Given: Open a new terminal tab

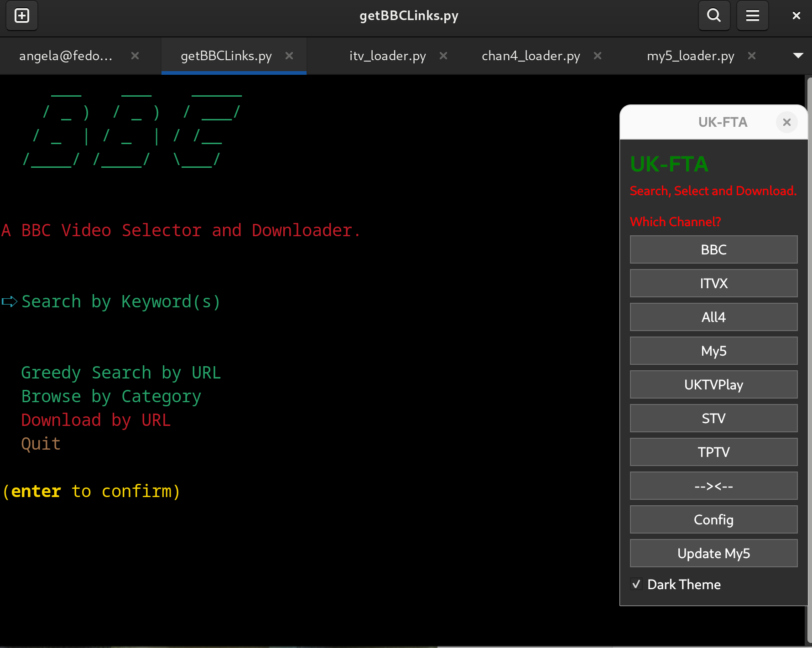Looking at the screenshot, I should click(22, 16).
